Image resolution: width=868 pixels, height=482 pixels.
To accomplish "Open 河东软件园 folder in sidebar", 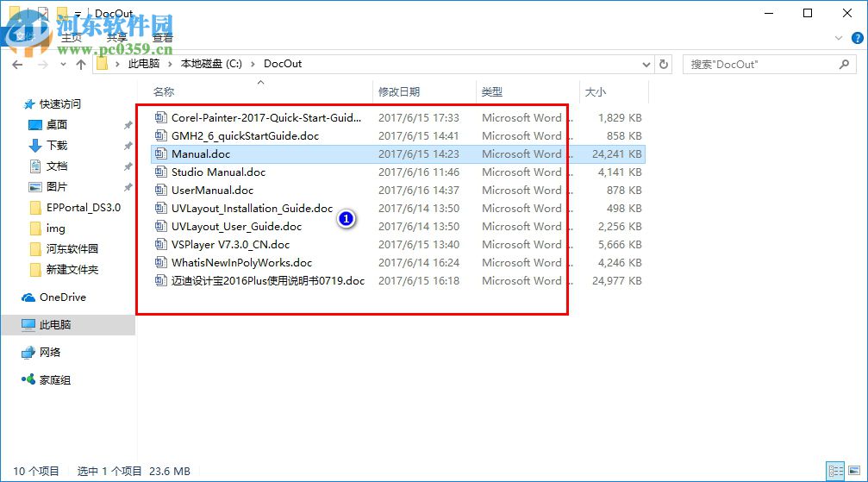I will [72, 248].
